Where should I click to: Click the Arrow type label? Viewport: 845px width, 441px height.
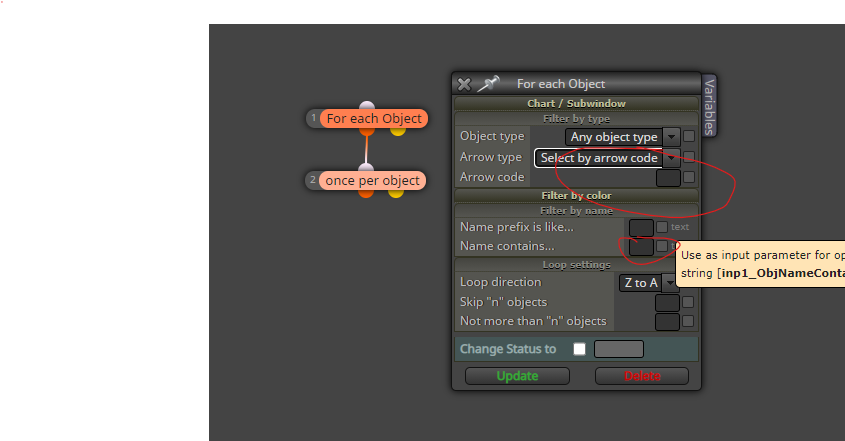coord(491,157)
